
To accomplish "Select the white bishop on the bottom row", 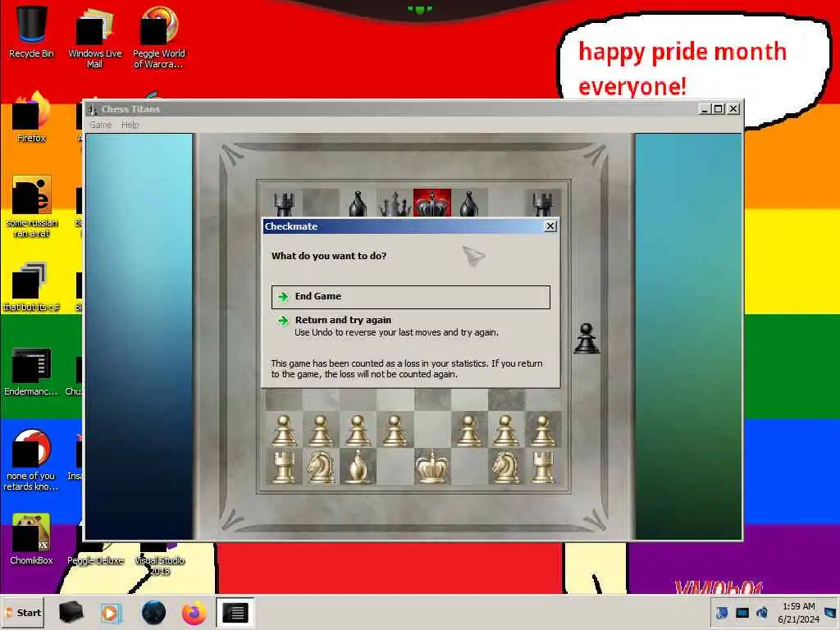I will 358,467.
